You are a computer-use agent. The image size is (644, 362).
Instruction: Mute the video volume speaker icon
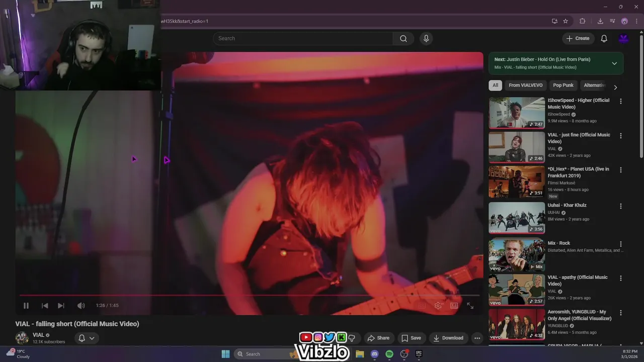tap(81, 306)
